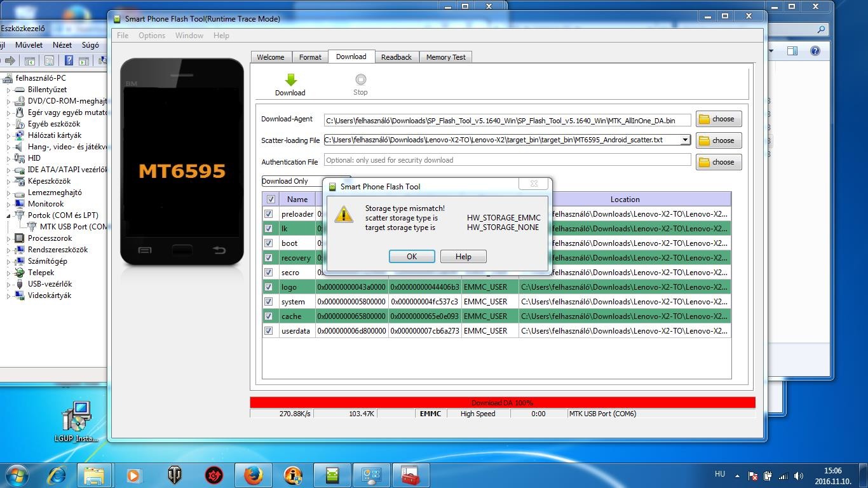Open the File menu in Flash Tool
Viewport: 868px width, 488px height.
(x=123, y=36)
